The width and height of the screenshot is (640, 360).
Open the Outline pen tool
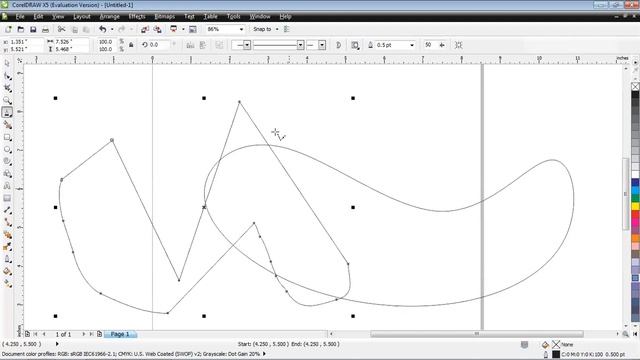(7, 260)
